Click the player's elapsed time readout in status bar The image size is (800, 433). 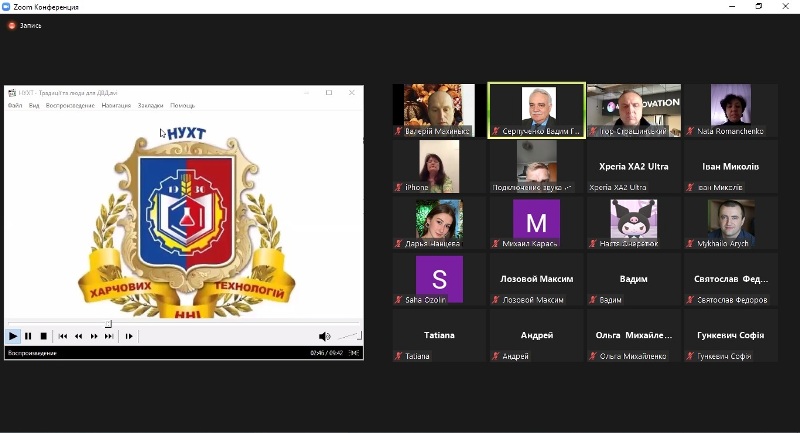pos(327,353)
